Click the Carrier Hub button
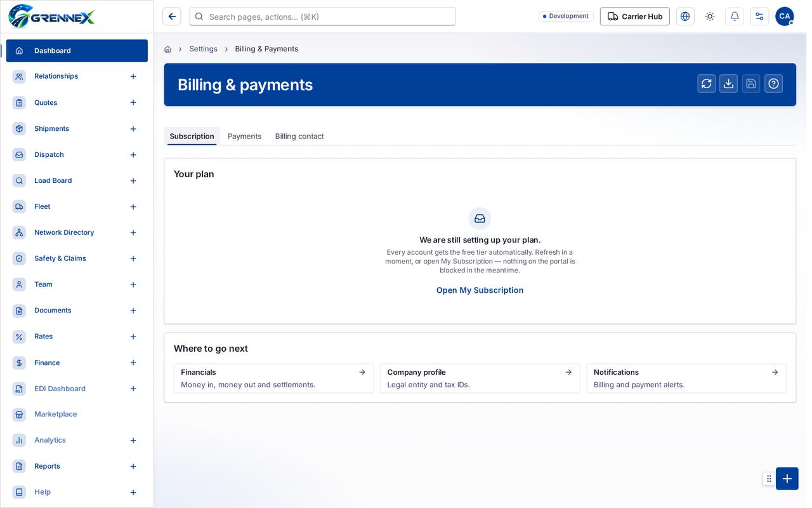Screen dimensions: 812x508 point(634,17)
